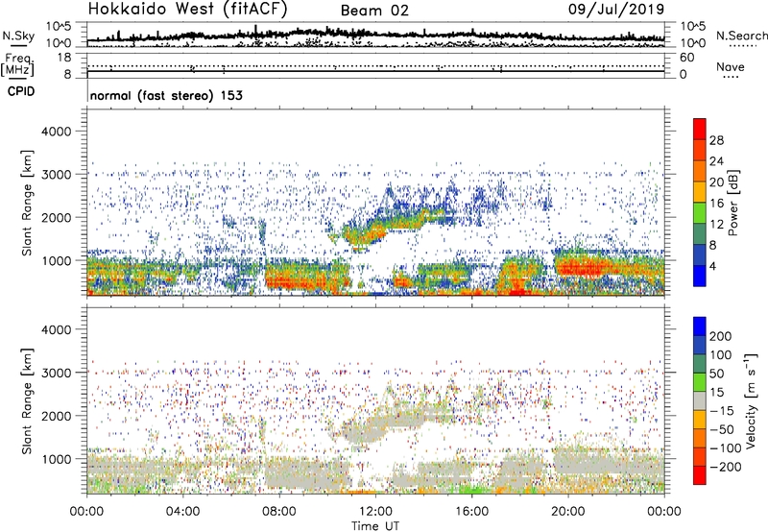
Task: Click the 16 label on the Power colorbar
Action: [x=716, y=204]
